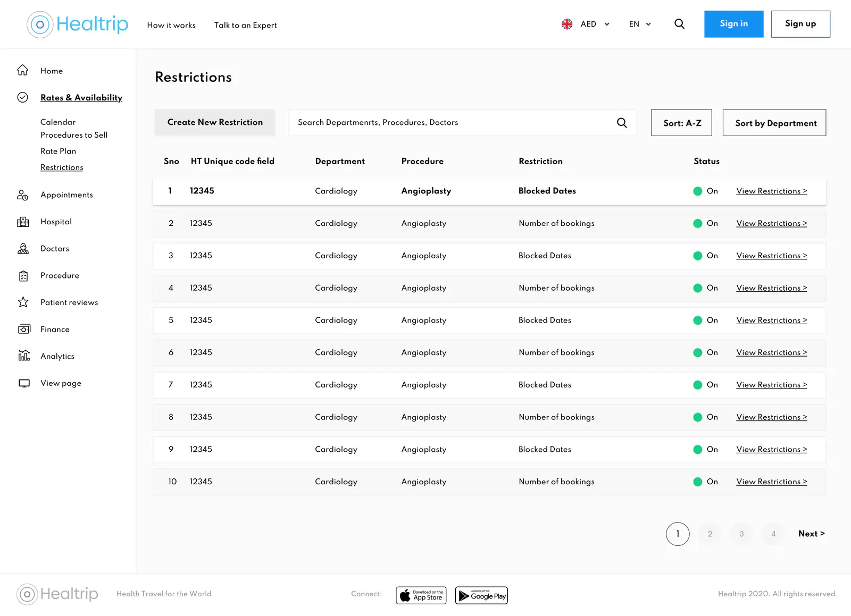Open Appointments via its person-clock icon
Image resolution: width=851 pixels, height=616 pixels.
[23, 195]
